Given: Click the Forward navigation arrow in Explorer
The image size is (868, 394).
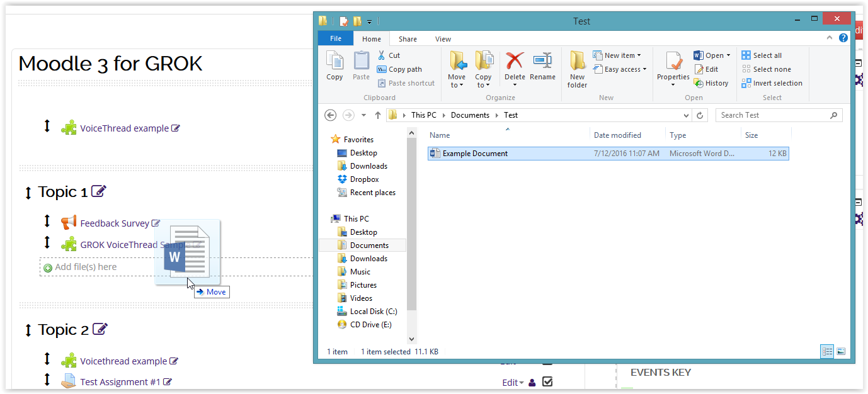Looking at the screenshot, I should [348, 115].
